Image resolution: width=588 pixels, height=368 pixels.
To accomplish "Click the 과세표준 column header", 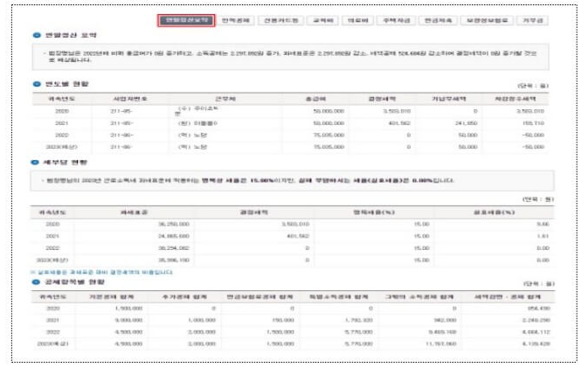I will point(134,212).
